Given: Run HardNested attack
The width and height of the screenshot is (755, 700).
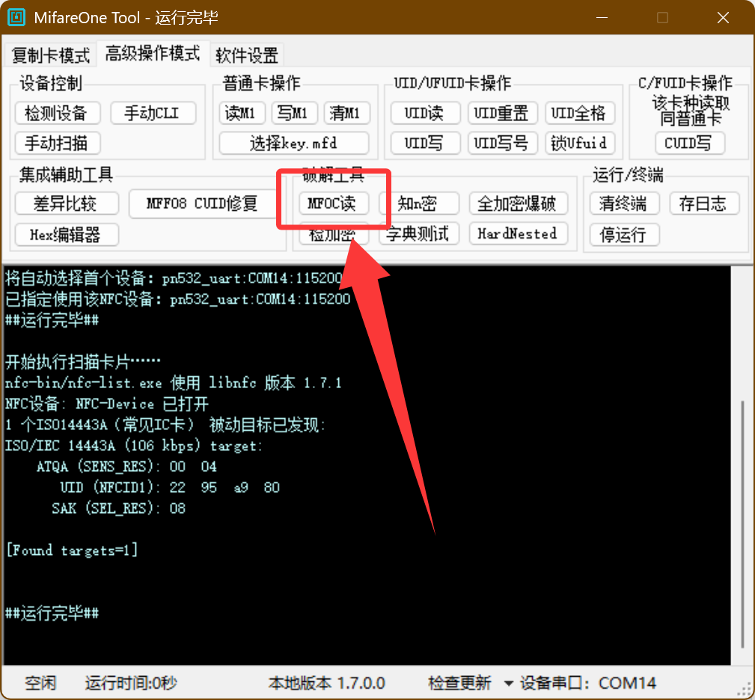Looking at the screenshot, I should [x=517, y=233].
